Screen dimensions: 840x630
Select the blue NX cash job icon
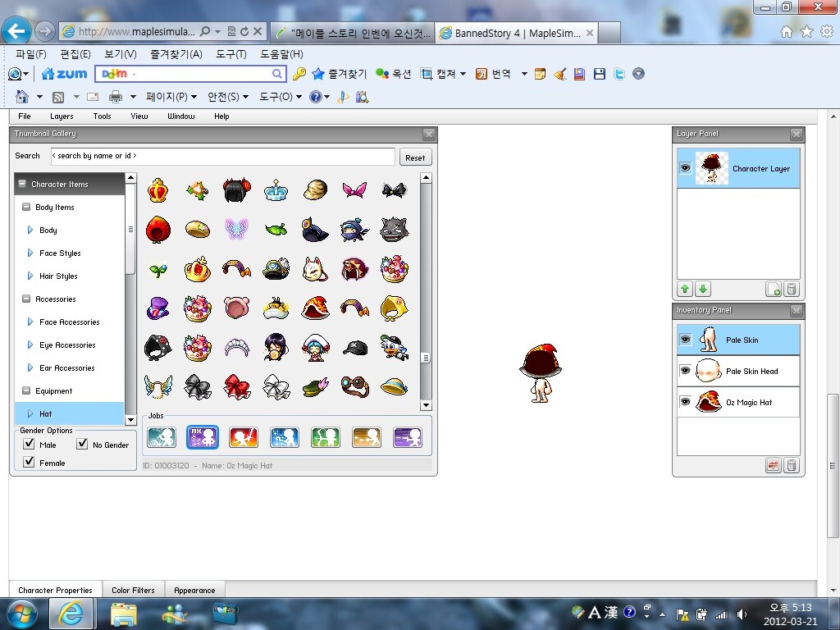[x=203, y=437]
